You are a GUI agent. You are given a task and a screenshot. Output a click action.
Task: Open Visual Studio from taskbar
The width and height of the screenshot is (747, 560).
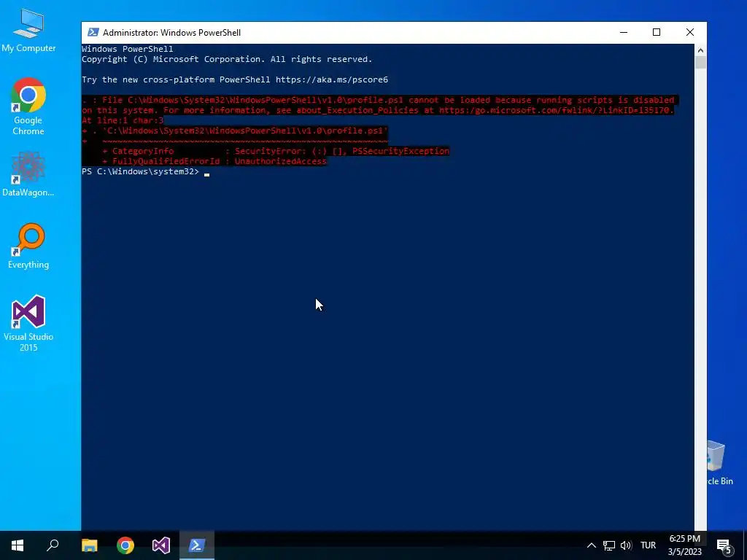pyautogui.click(x=161, y=545)
